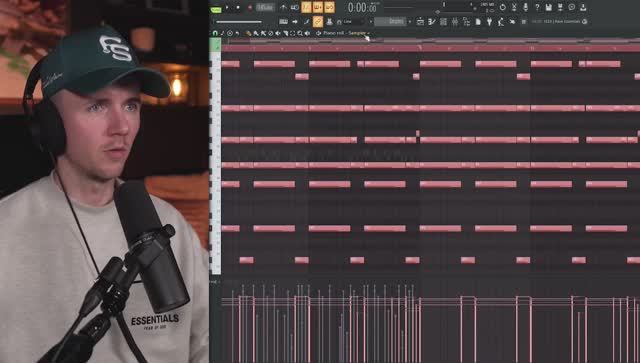Click the speech bubble icon in the top toolbar
Image resolution: width=640 pixels, height=363 pixels.
point(571,7)
